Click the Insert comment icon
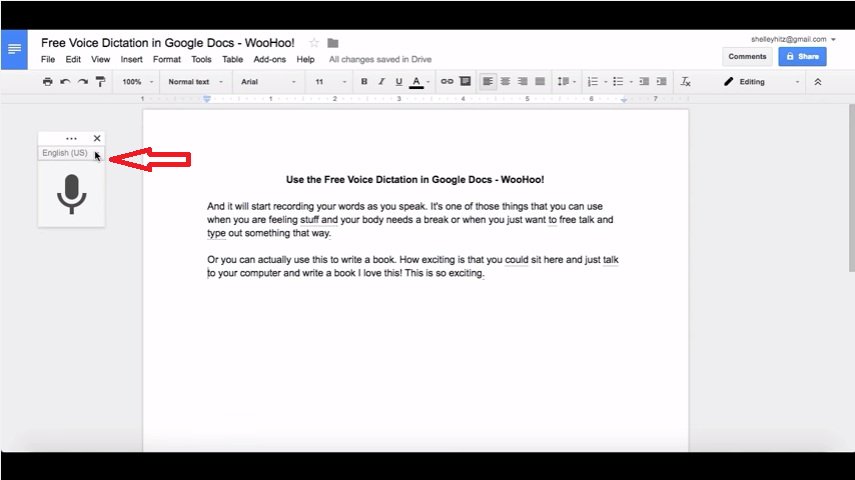The height and width of the screenshot is (480, 855). [465, 82]
